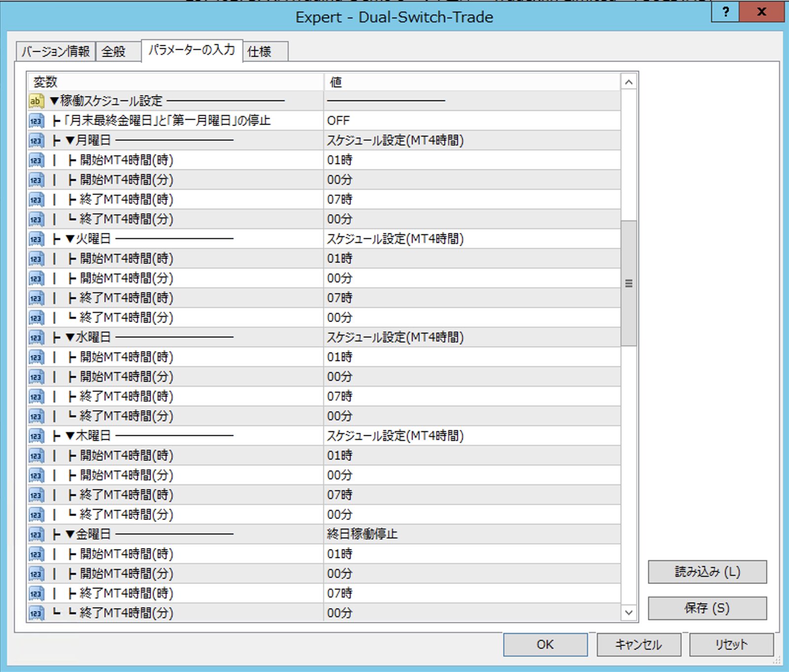This screenshot has height=672, width=789.
Task: Toggle the OFF value for 月末最終金曜日 stop setting
Action: 471,121
